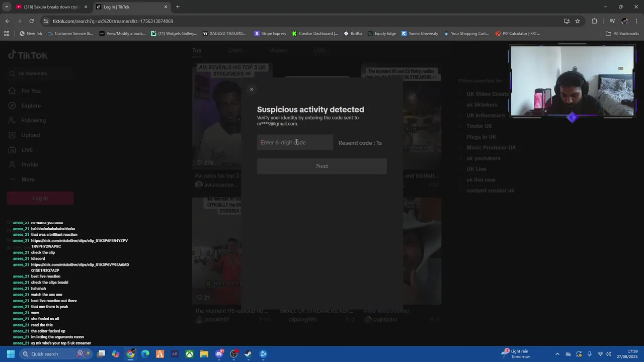Open Yarimi University bookmark
The width and height of the screenshot is (644, 362).
(x=420, y=34)
